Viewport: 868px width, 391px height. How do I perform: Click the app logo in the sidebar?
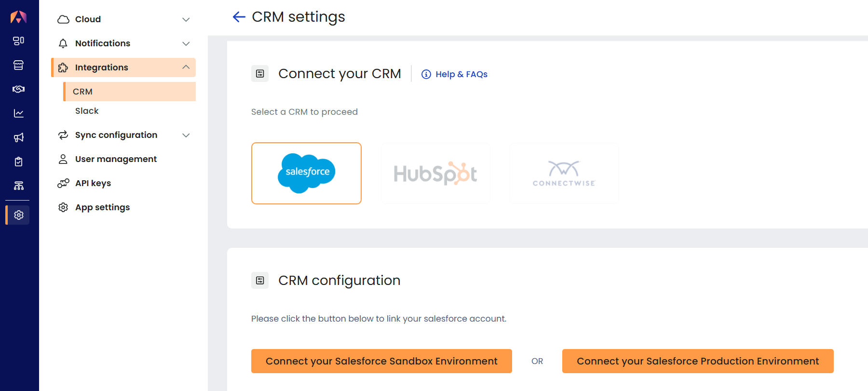pyautogui.click(x=18, y=17)
